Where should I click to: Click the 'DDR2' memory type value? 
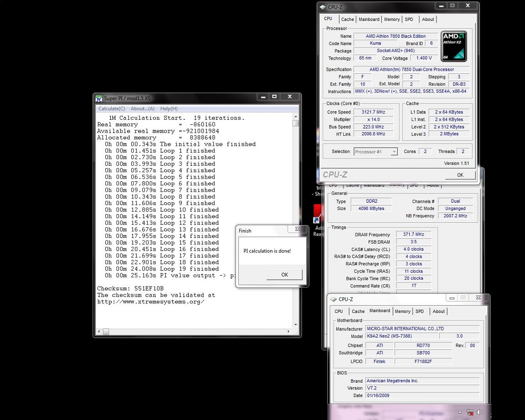(371, 201)
